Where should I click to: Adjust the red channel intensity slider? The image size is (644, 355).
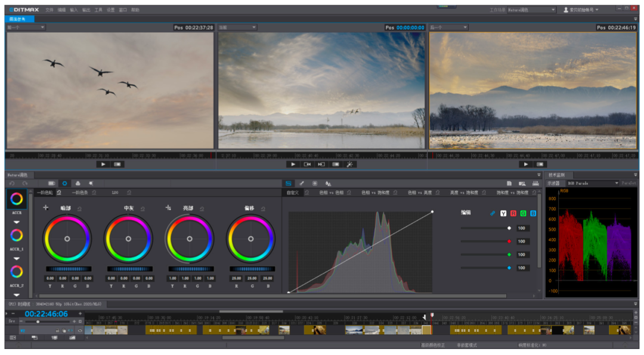pos(486,241)
